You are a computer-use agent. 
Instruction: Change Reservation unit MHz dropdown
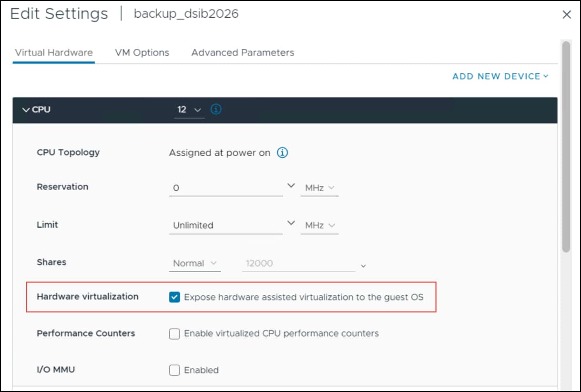[319, 188]
